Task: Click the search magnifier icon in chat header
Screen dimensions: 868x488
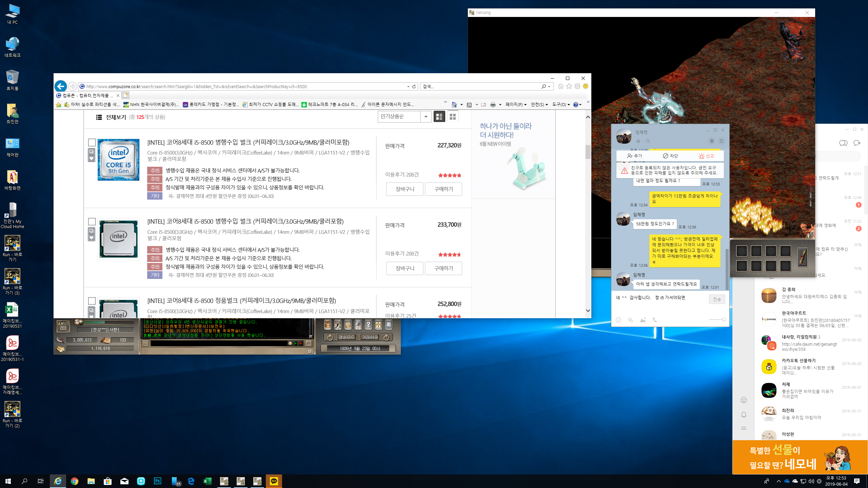Action: [648, 141]
